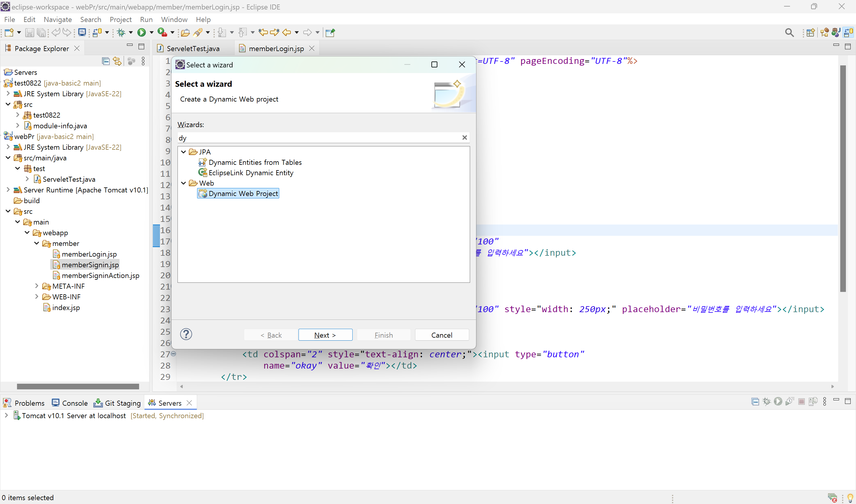This screenshot has height=504, width=856.
Task: Open the Project menu
Action: pos(120,19)
